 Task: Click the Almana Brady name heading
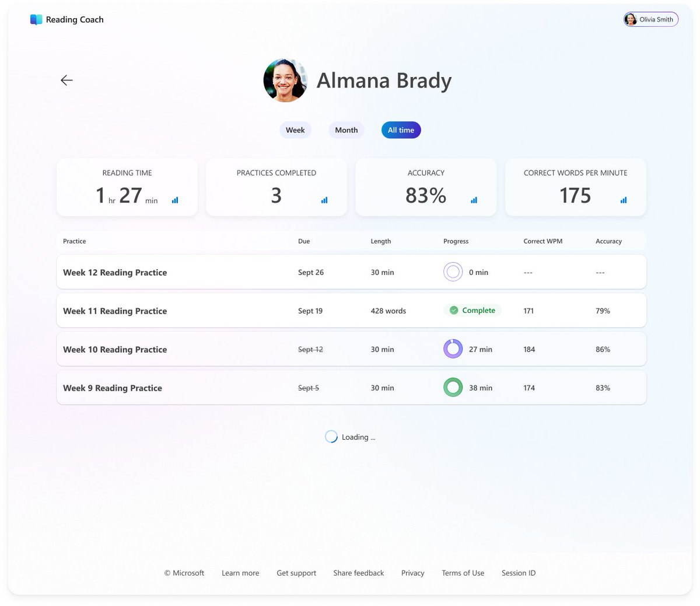pos(384,81)
